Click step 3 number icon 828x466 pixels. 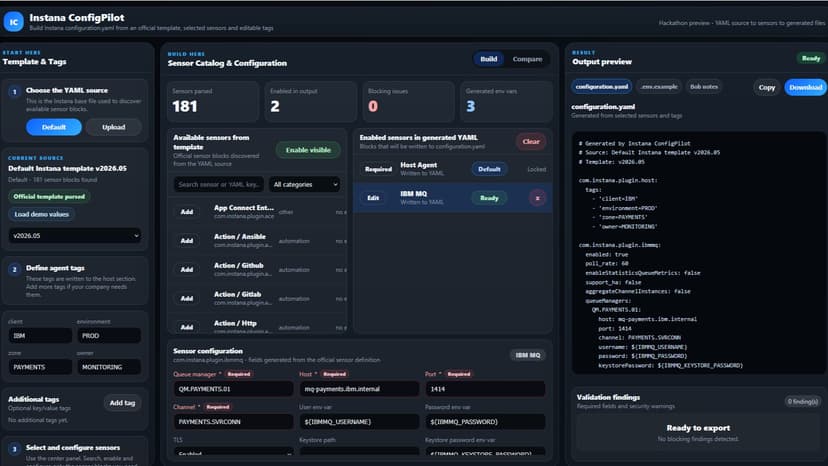(x=15, y=449)
